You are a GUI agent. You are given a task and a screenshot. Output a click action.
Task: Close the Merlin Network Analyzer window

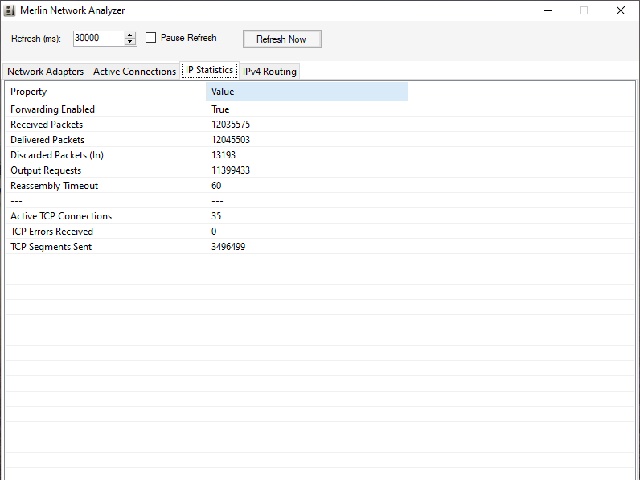click(621, 10)
